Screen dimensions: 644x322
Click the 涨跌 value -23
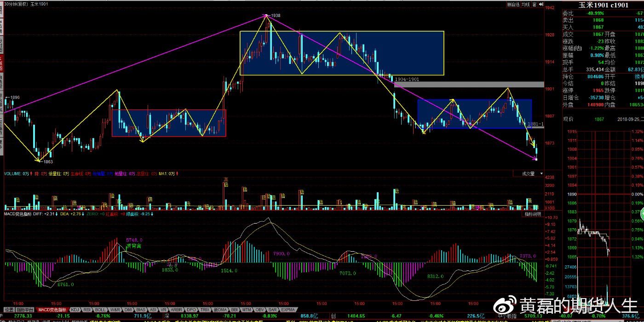tap(599, 41)
